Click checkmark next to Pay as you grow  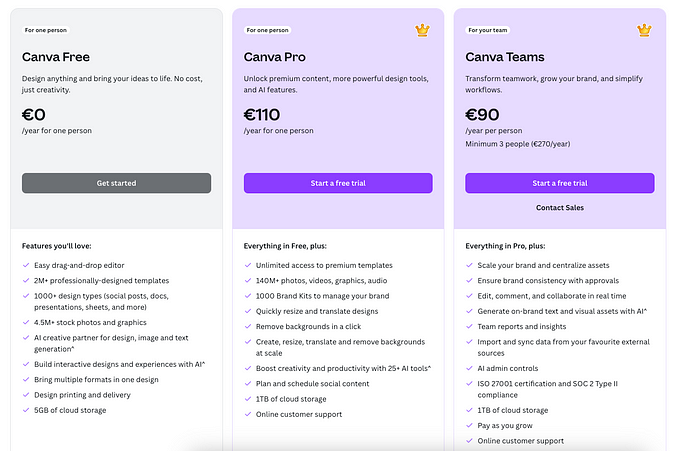[469, 426]
